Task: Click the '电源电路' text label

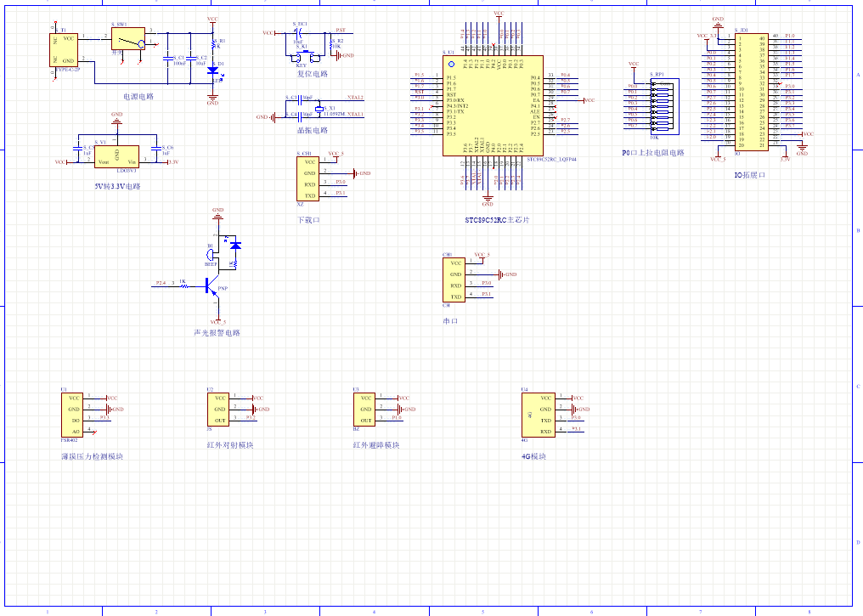Action: coord(138,96)
